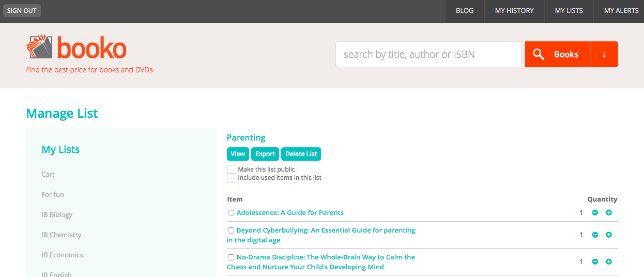This screenshot has width=644, height=277.
Task: Decrease quantity for No-Drama Discipline book
Action: [x=595, y=262]
